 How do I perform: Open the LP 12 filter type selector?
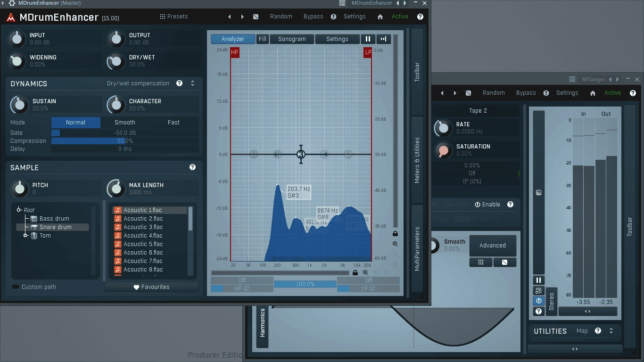point(368,288)
